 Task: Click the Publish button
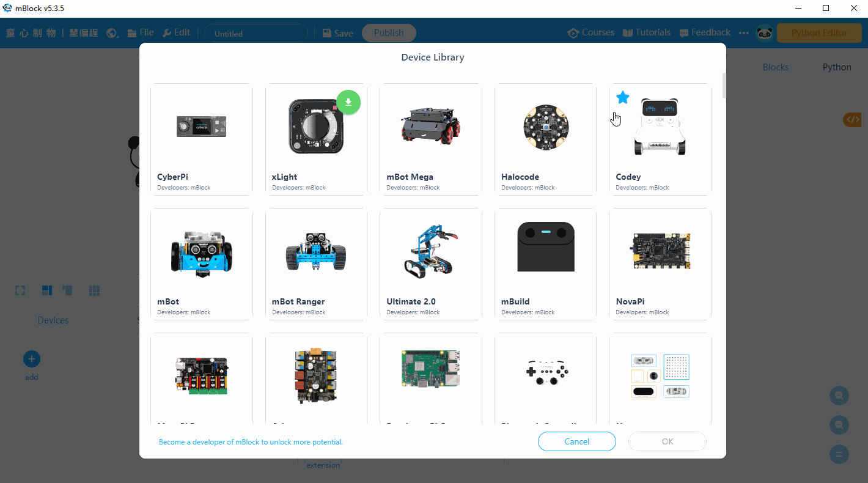389,33
